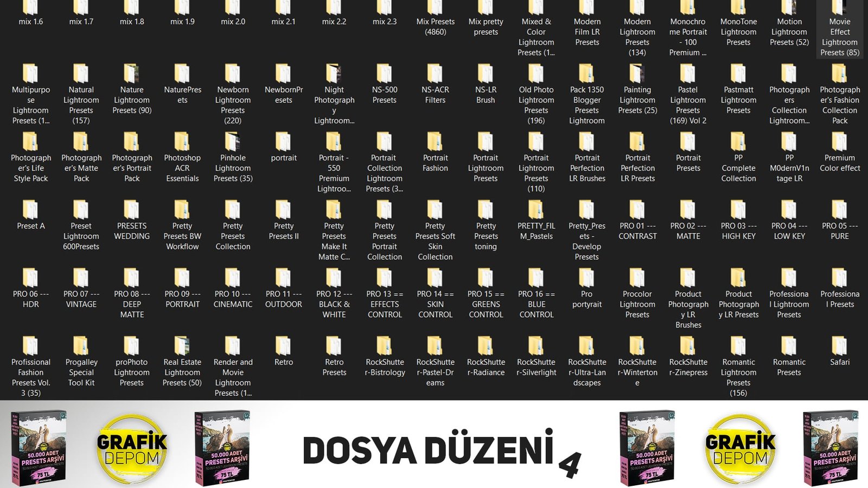Viewport: 868px width, 488px height.
Task: Select the Movie Effect Lightroom Presets (85) folder
Action: point(840,29)
